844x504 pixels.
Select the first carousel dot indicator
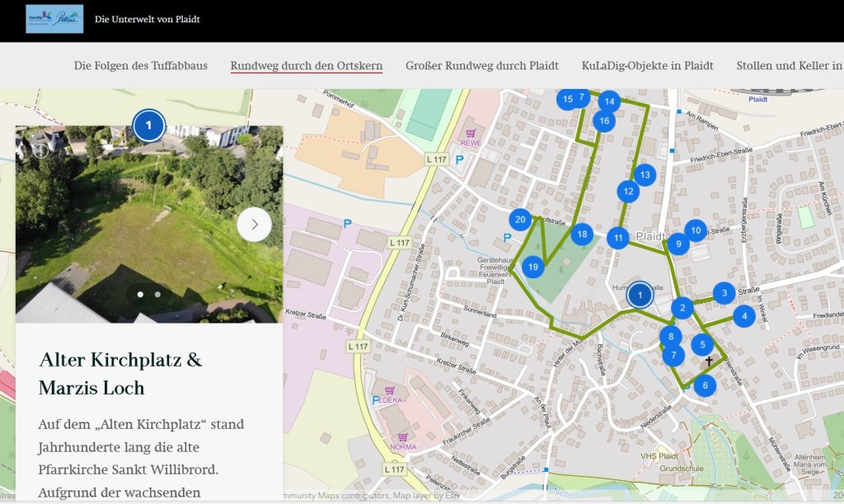tap(140, 294)
